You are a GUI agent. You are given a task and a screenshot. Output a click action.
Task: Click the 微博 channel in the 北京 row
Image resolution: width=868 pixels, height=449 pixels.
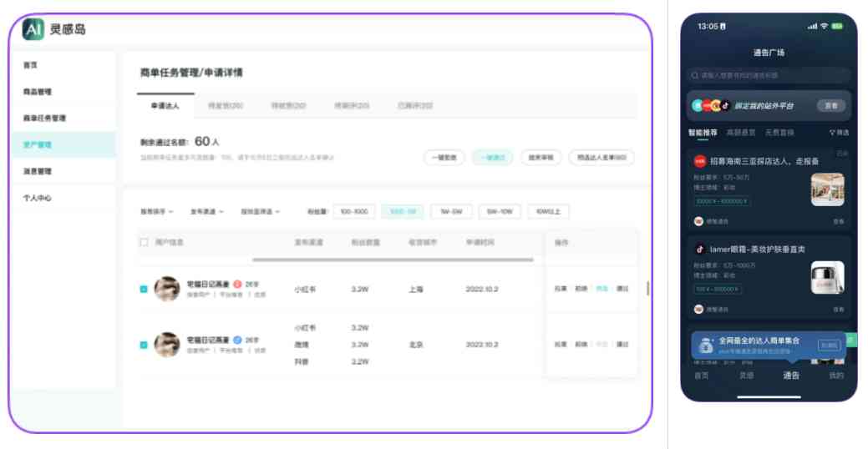click(302, 345)
